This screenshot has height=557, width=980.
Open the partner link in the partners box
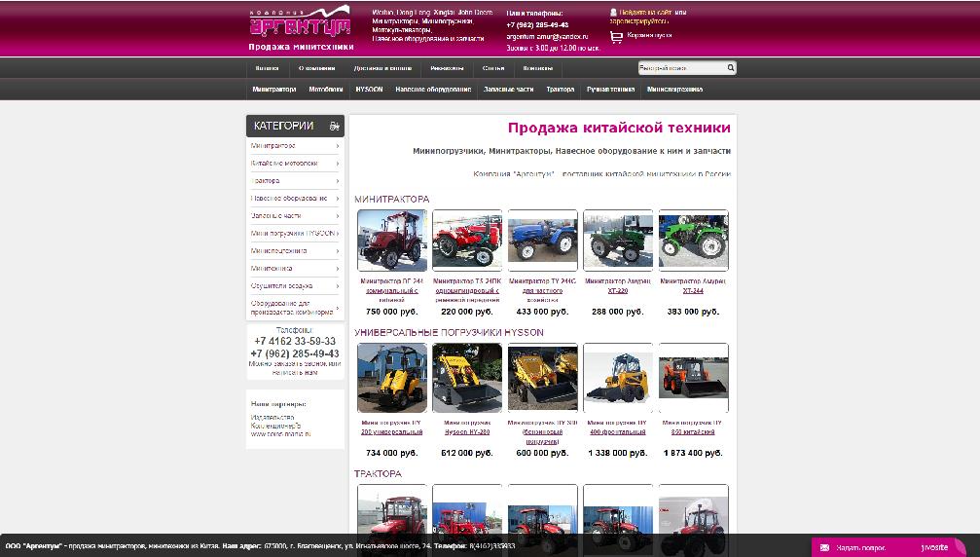pyautogui.click(x=280, y=434)
